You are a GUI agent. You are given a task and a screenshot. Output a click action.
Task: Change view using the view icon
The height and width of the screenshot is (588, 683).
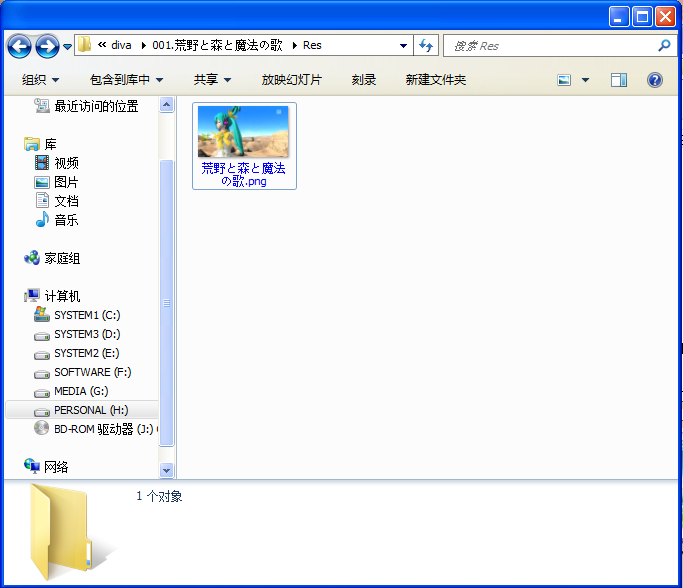564,80
